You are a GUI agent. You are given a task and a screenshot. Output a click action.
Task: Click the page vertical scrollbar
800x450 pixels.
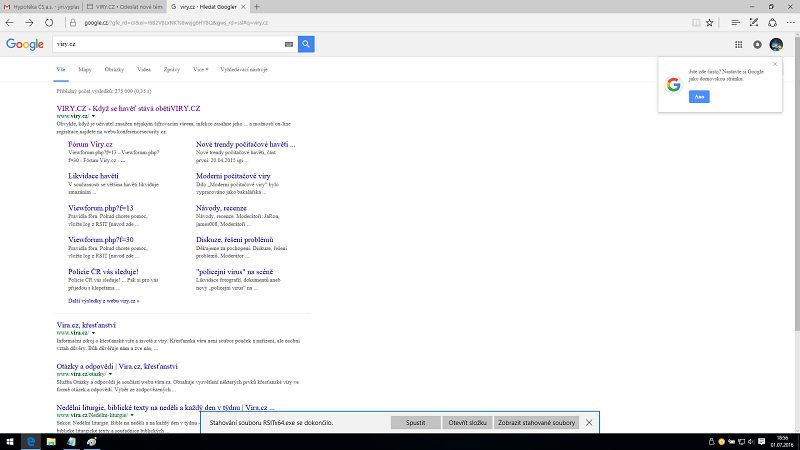tap(797, 184)
